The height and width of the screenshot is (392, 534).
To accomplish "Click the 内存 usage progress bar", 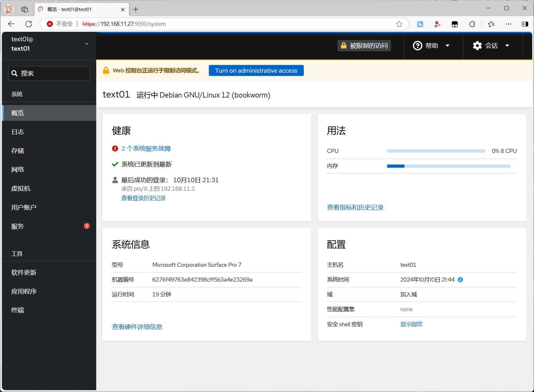I will tap(448, 166).
